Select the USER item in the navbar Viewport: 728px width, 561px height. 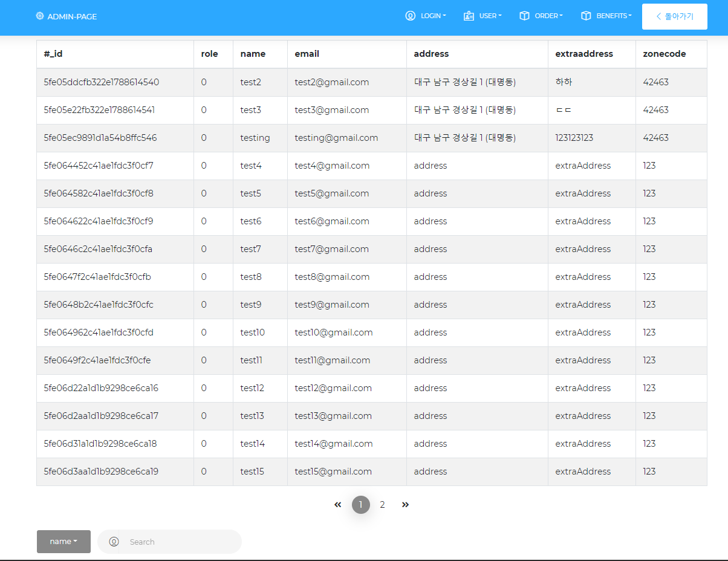pyautogui.click(x=483, y=16)
